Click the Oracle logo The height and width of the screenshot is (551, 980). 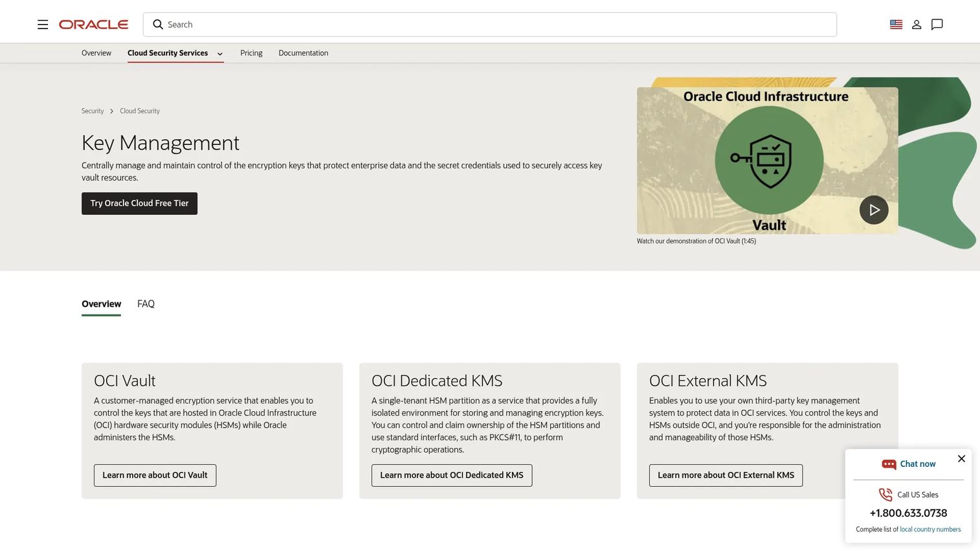[x=94, y=25]
